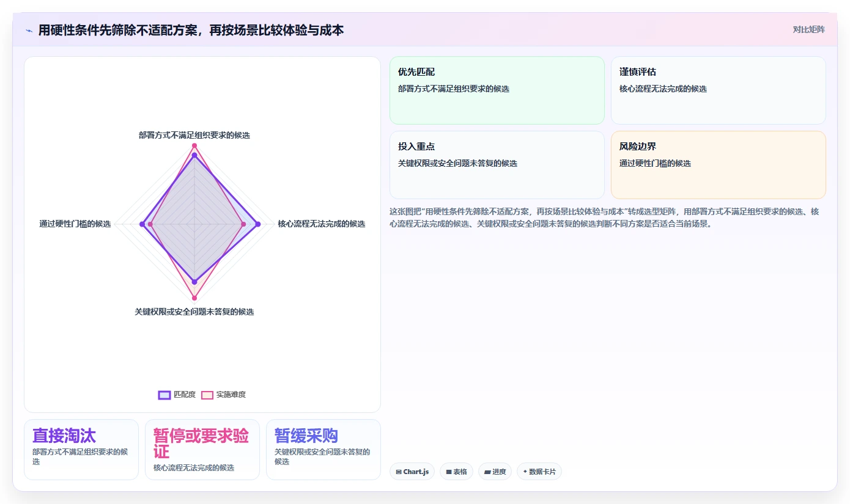
Task: Click the icon inside the 表格 chip
Action: 449,472
